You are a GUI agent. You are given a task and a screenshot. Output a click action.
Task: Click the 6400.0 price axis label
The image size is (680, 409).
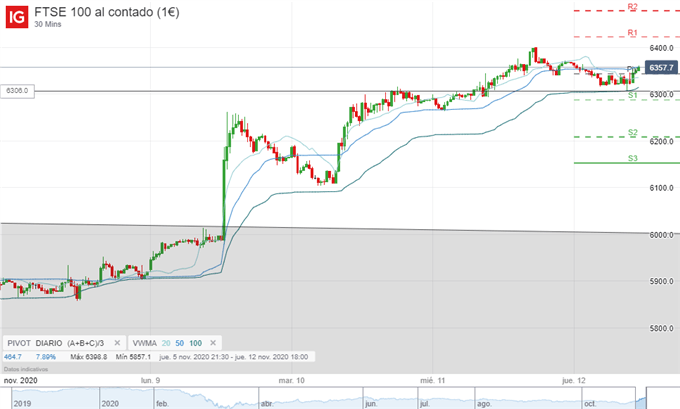(661, 48)
